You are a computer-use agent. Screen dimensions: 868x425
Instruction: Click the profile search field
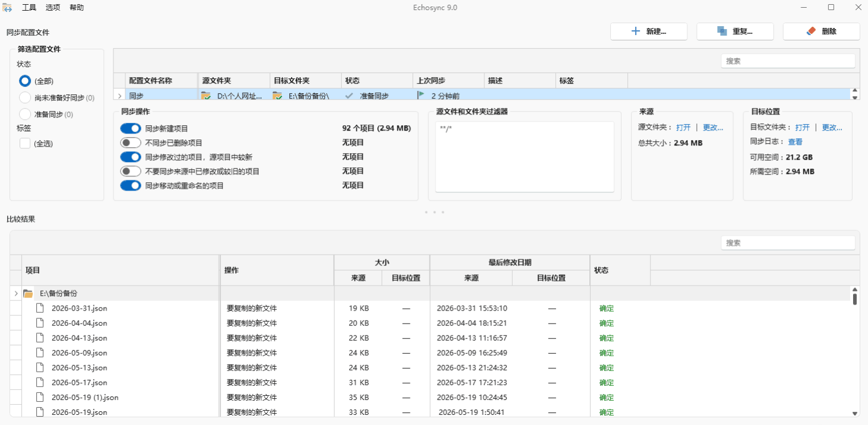pyautogui.click(x=788, y=61)
